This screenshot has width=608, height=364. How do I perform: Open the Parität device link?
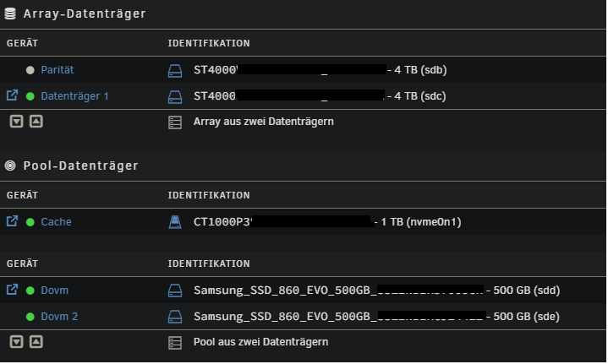[58, 70]
